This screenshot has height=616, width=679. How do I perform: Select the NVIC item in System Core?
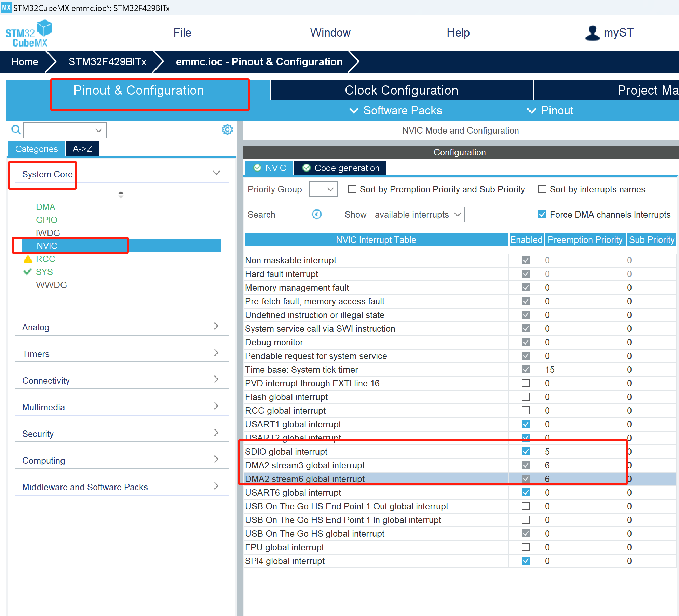[121, 246]
